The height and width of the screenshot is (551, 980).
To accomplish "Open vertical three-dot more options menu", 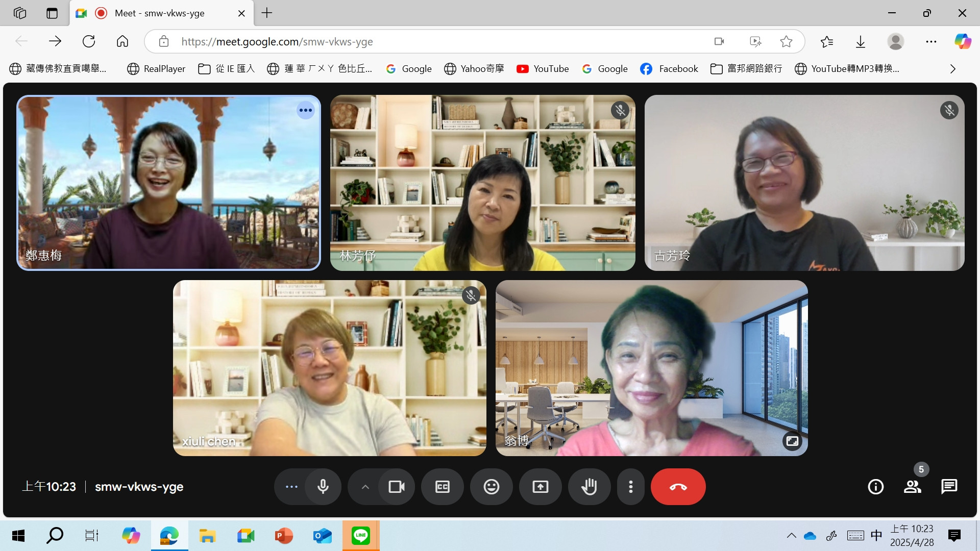I will coord(631,487).
